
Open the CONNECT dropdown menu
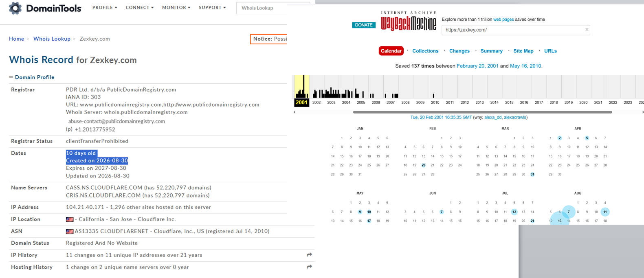tap(140, 7)
